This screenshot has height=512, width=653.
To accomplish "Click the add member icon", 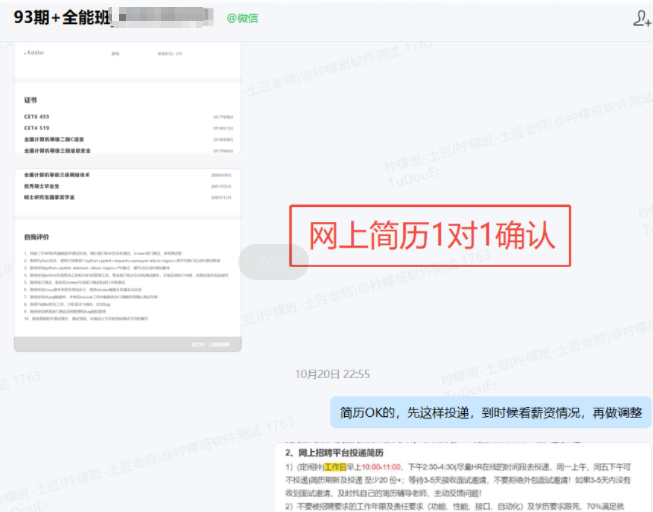I will click(641, 18).
